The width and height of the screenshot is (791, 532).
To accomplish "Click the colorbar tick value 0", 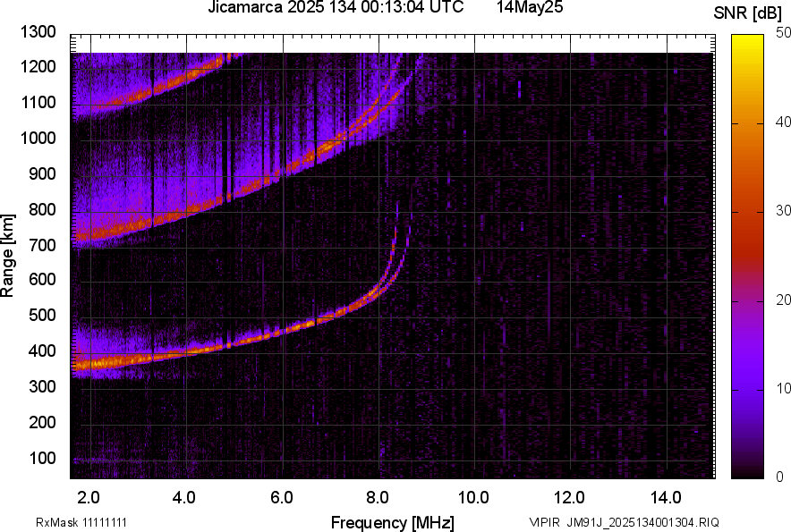I will [x=780, y=477].
